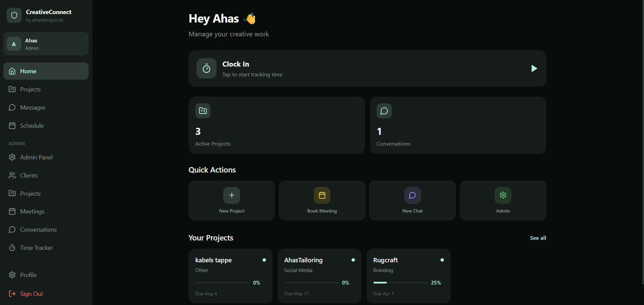644x305 pixels.
Task: Click the Clients icon in the sidebar
Action: pos(12,175)
